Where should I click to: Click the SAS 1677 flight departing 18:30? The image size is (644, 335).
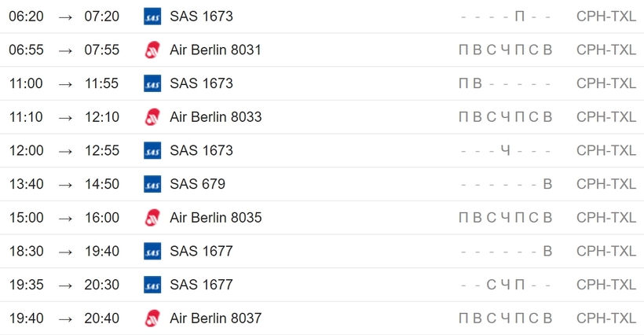click(x=201, y=251)
